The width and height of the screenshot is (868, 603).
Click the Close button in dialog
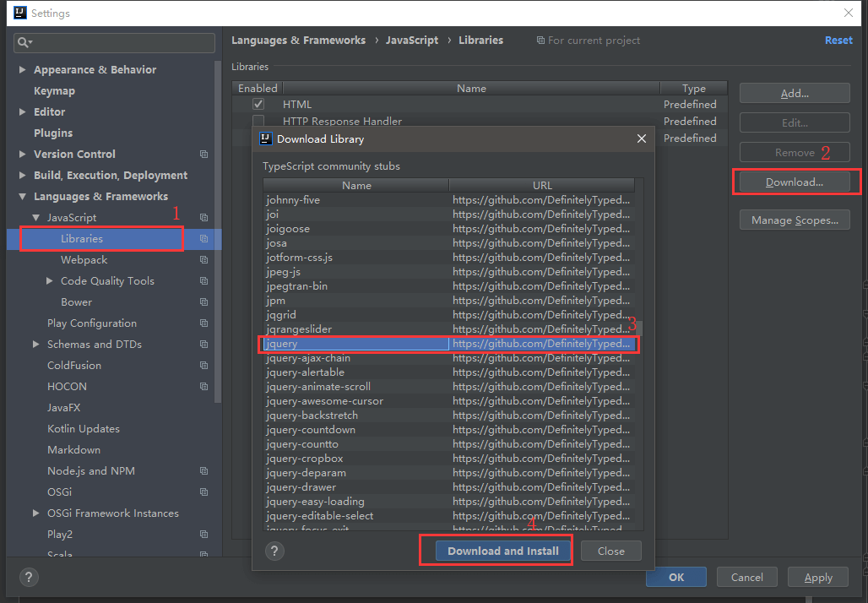click(x=611, y=551)
